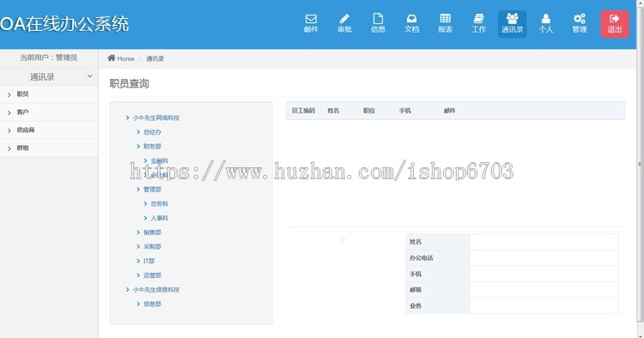
Task: Open the 邮件 mail module
Action: tap(311, 24)
